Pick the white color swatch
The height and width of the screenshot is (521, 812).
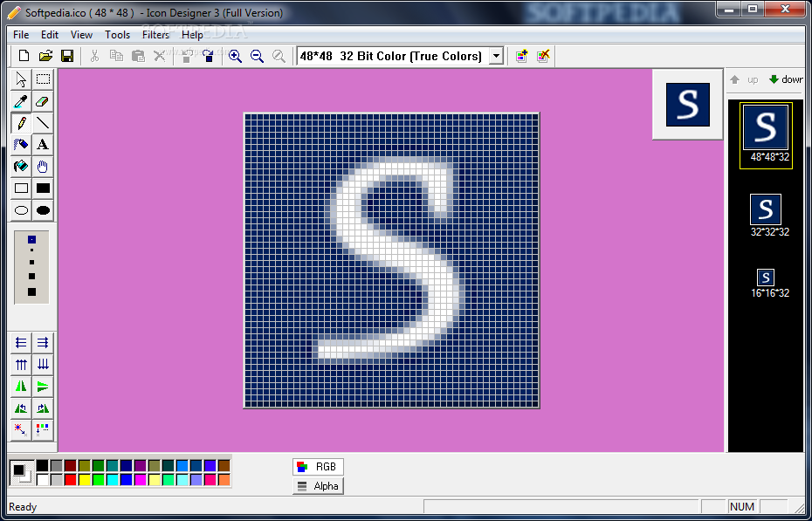43,480
